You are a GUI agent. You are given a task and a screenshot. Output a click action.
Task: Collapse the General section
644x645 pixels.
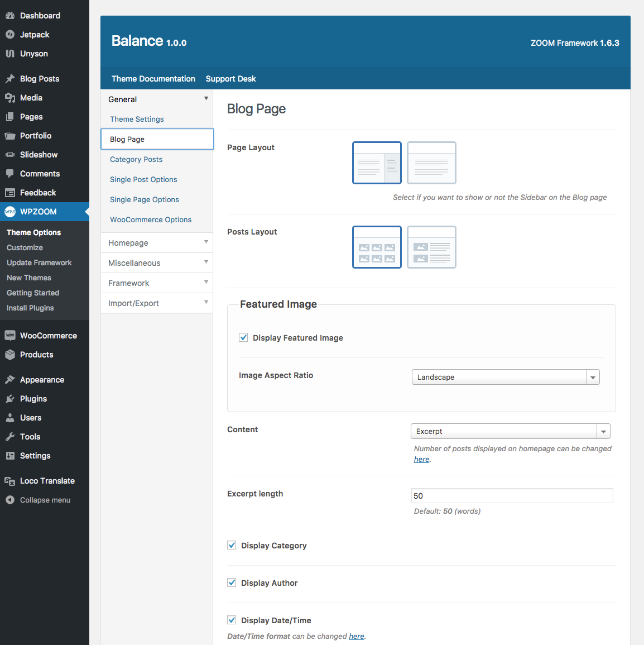(x=157, y=99)
